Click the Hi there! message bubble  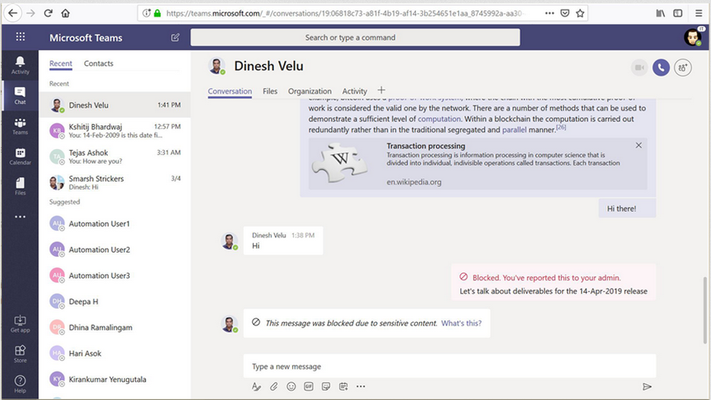[x=627, y=208]
